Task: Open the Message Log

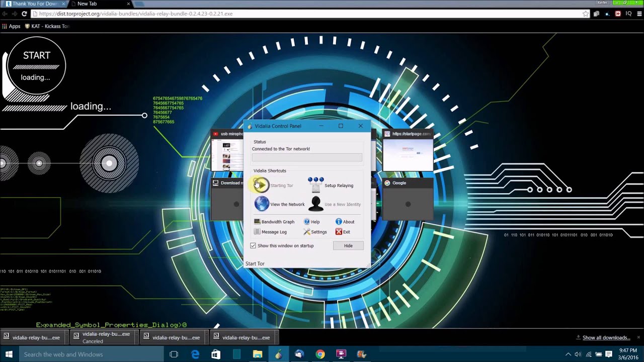Action: [x=270, y=232]
